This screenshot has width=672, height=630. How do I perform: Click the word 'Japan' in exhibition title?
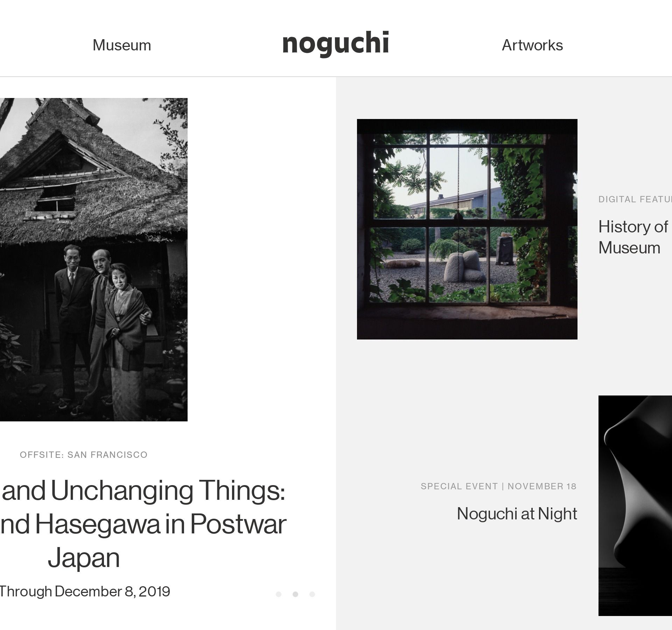(84, 558)
